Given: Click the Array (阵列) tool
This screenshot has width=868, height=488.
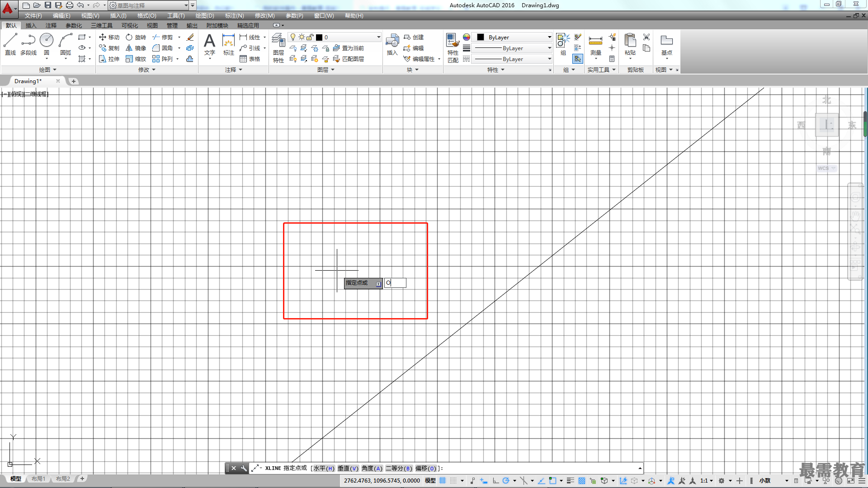Looking at the screenshot, I should pyautogui.click(x=162, y=59).
